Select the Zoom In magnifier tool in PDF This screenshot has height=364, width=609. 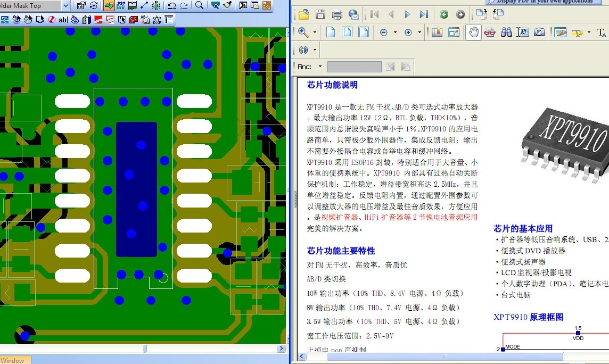tap(303, 32)
